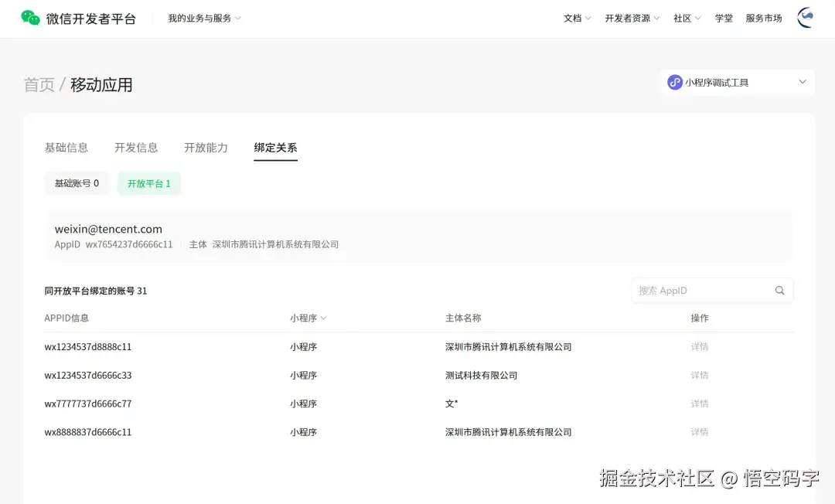835x504 pixels.
Task: Switch to the 基础信息 tab
Action: (66, 148)
